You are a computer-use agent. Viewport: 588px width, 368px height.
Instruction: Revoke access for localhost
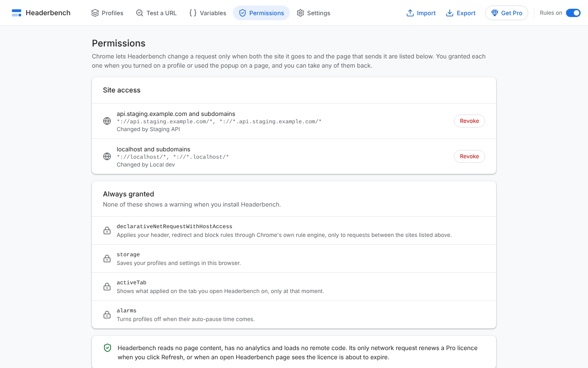pos(469,156)
